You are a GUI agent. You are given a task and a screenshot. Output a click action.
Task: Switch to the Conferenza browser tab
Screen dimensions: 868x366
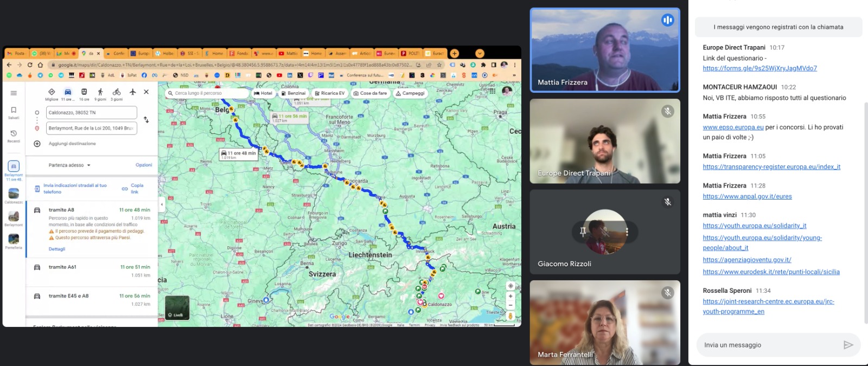[115, 53]
